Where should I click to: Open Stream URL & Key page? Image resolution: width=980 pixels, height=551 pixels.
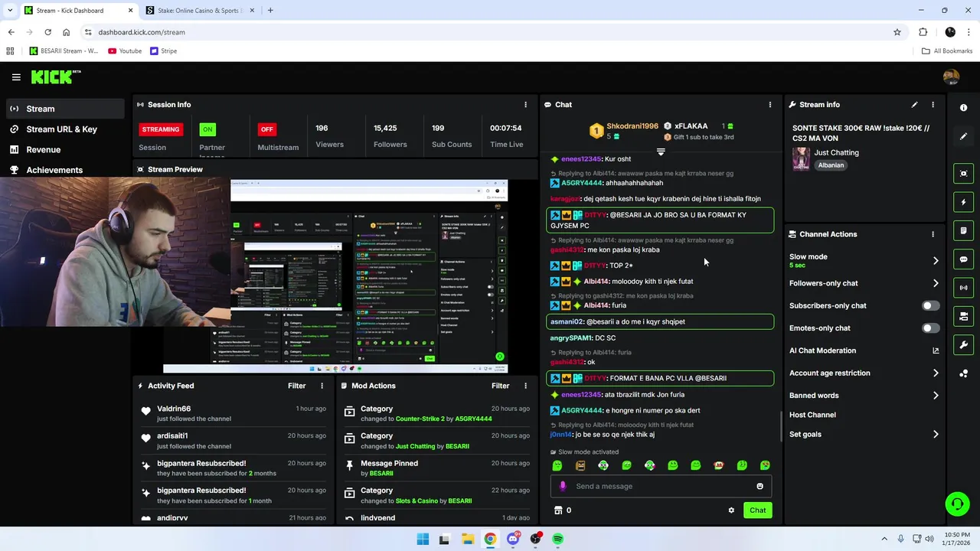click(64, 129)
